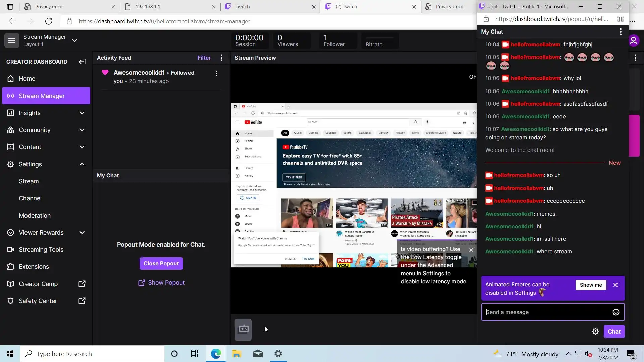Click the Close Popout button
This screenshot has height=362, width=644.
tap(161, 264)
